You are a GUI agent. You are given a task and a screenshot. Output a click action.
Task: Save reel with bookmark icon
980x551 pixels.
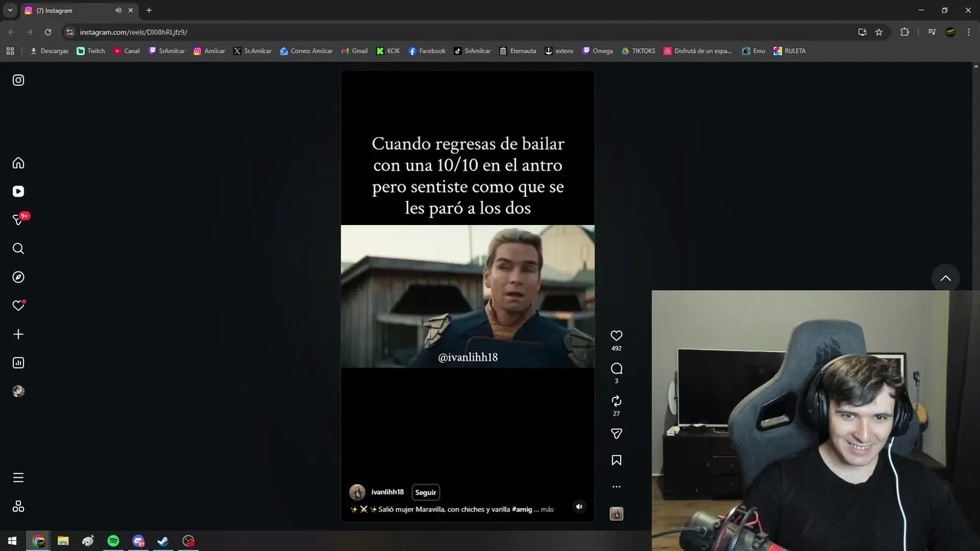tap(616, 461)
